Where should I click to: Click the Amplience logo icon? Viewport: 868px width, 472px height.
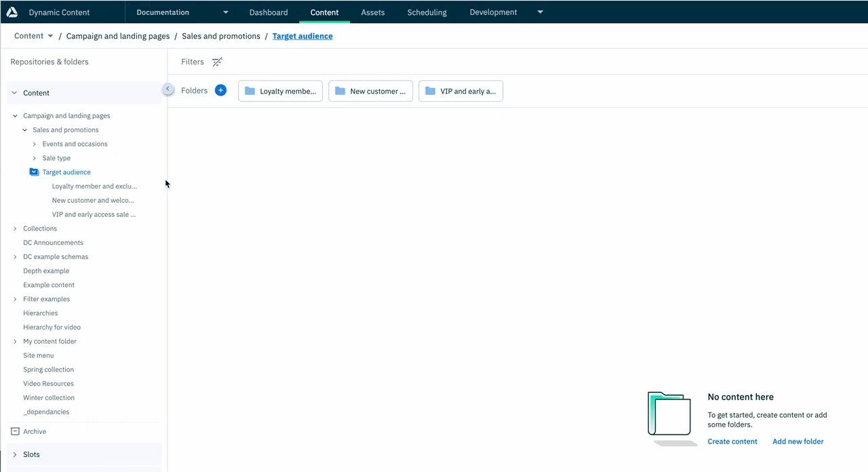pos(12,12)
